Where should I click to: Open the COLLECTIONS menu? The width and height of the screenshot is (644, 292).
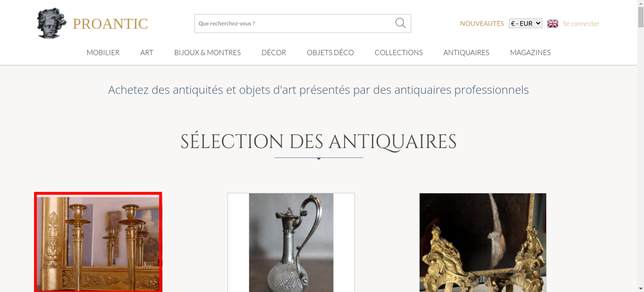(x=399, y=52)
